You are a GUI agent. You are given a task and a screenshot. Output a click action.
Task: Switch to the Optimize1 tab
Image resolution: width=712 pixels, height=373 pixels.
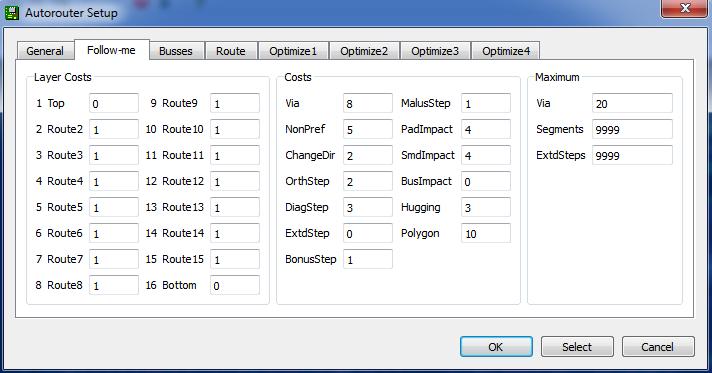tap(293, 51)
